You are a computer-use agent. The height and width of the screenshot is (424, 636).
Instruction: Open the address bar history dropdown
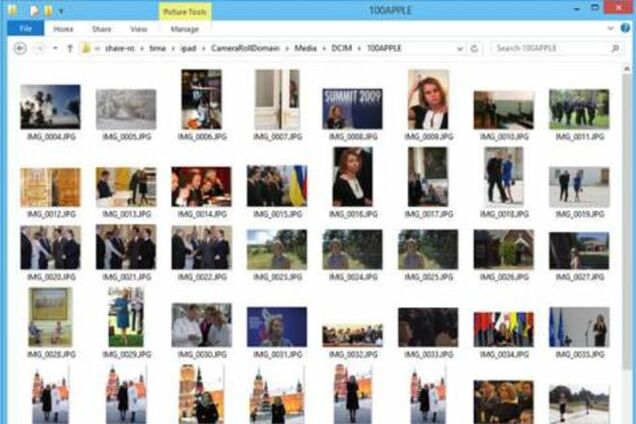tap(460, 48)
